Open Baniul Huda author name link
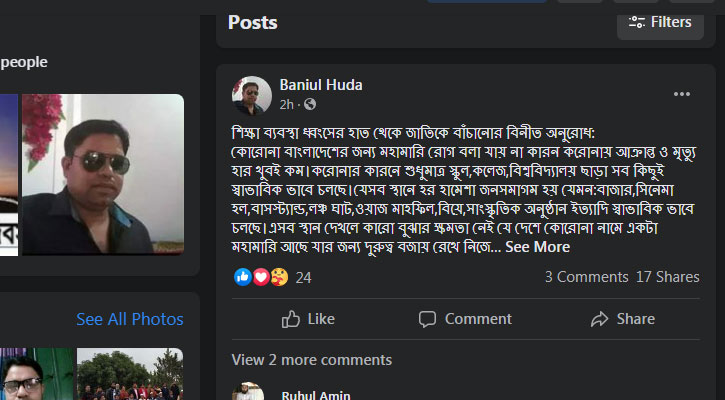The image size is (725, 400). coord(320,85)
